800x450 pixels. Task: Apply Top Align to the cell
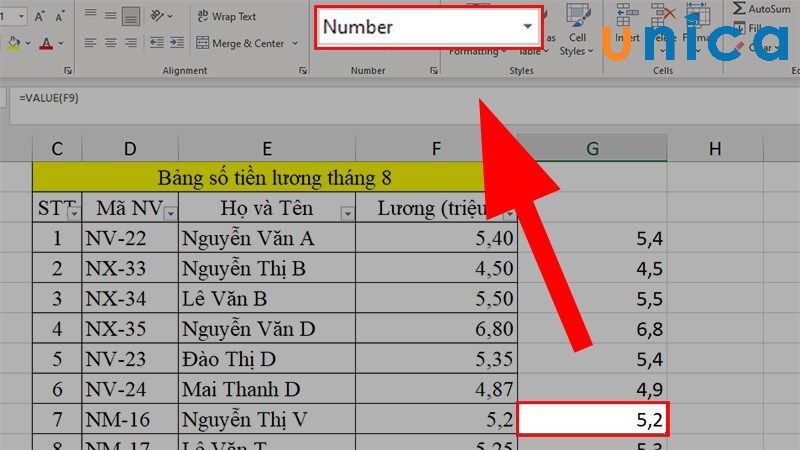click(90, 15)
